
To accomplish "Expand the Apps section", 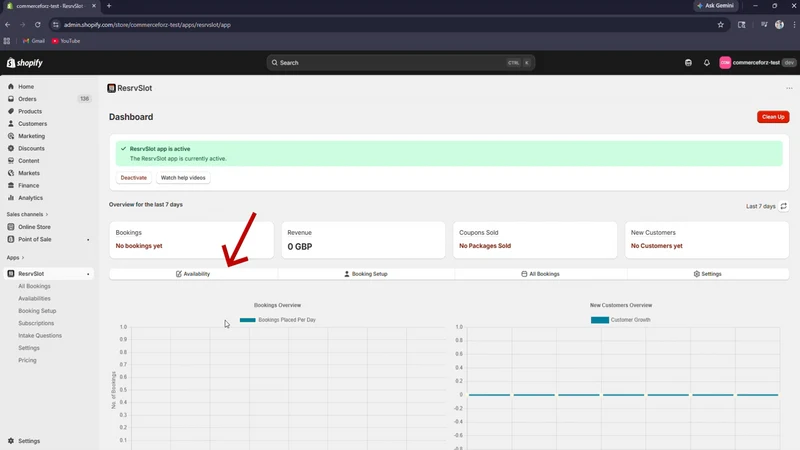I will click(15, 258).
